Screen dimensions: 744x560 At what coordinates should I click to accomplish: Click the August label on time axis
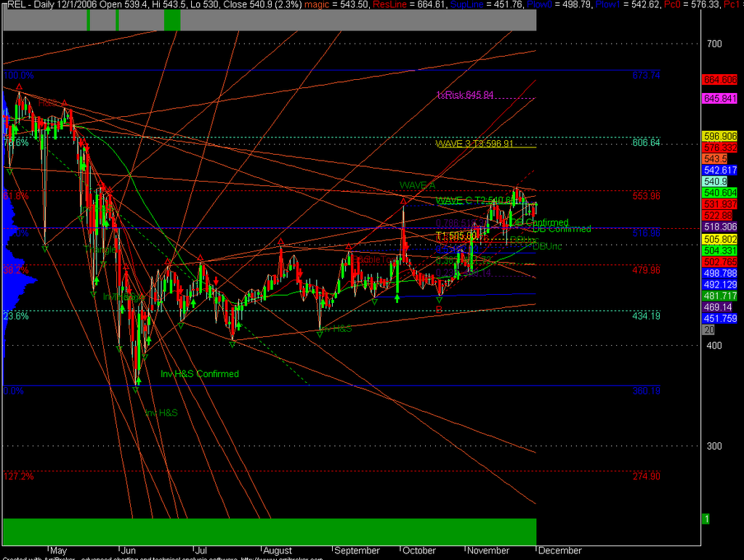point(278,551)
